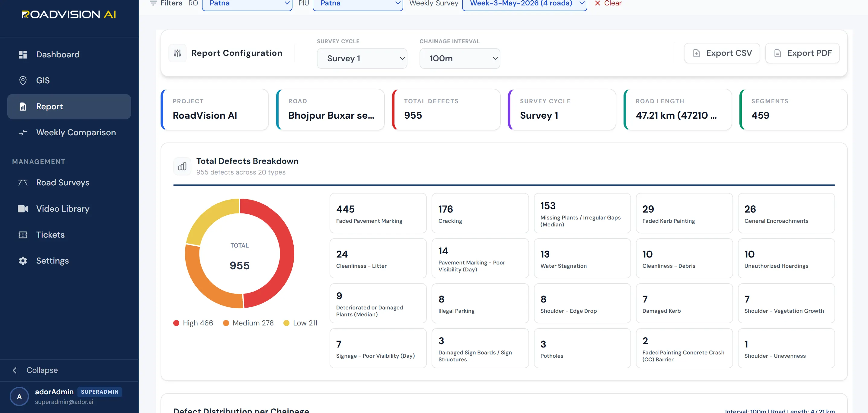
Task: Go to the Dashboard menu item
Action: click(69, 55)
